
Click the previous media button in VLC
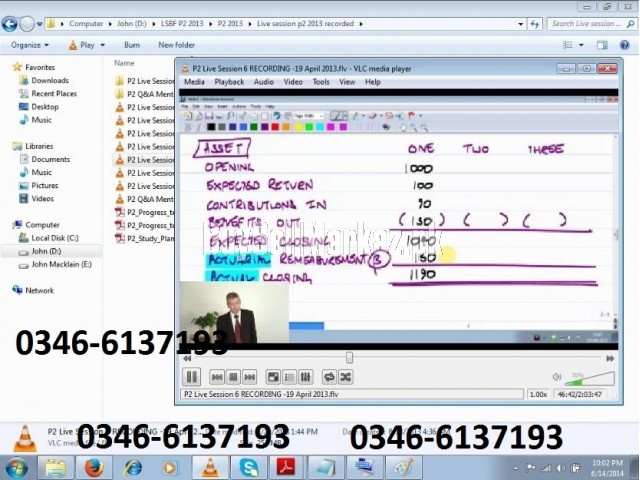(217, 377)
